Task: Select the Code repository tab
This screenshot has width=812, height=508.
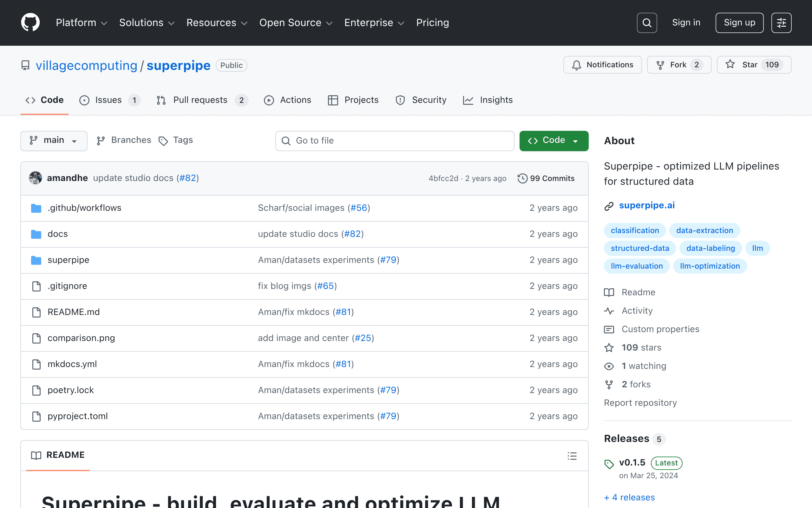Action: (45, 100)
